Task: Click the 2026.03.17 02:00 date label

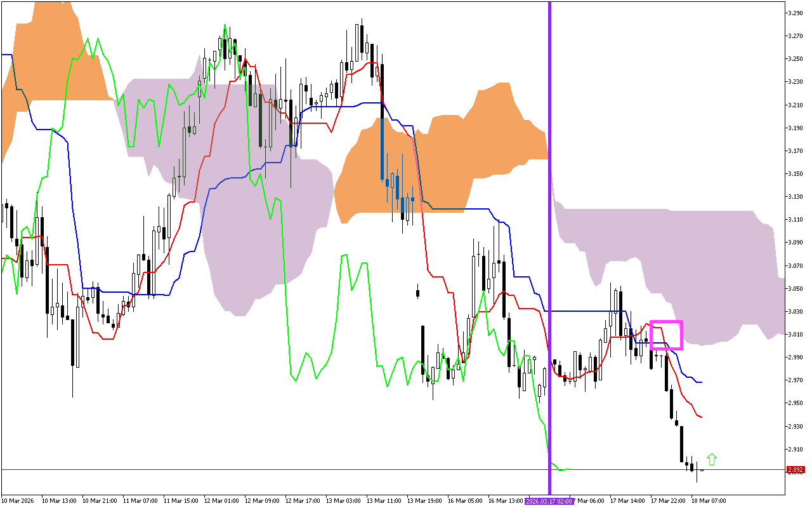Action: pos(549,501)
